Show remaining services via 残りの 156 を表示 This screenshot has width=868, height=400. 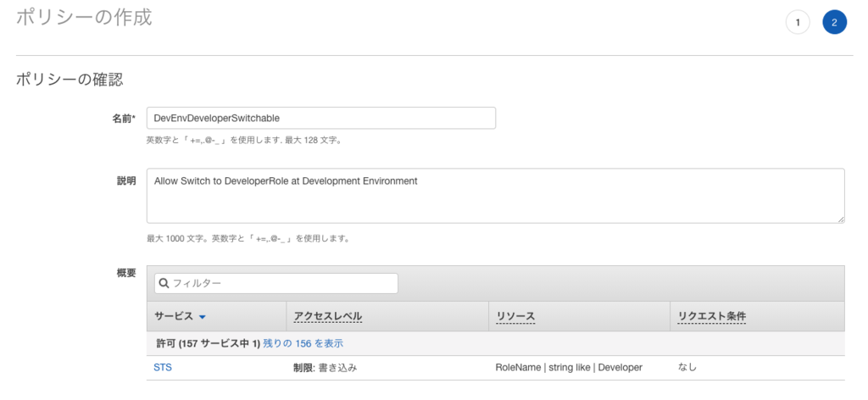click(303, 343)
